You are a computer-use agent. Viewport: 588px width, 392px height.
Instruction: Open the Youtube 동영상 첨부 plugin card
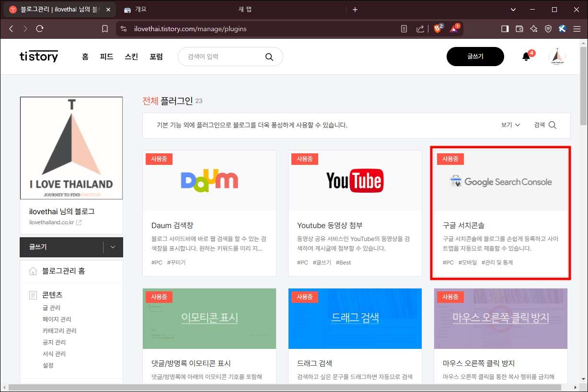355,213
